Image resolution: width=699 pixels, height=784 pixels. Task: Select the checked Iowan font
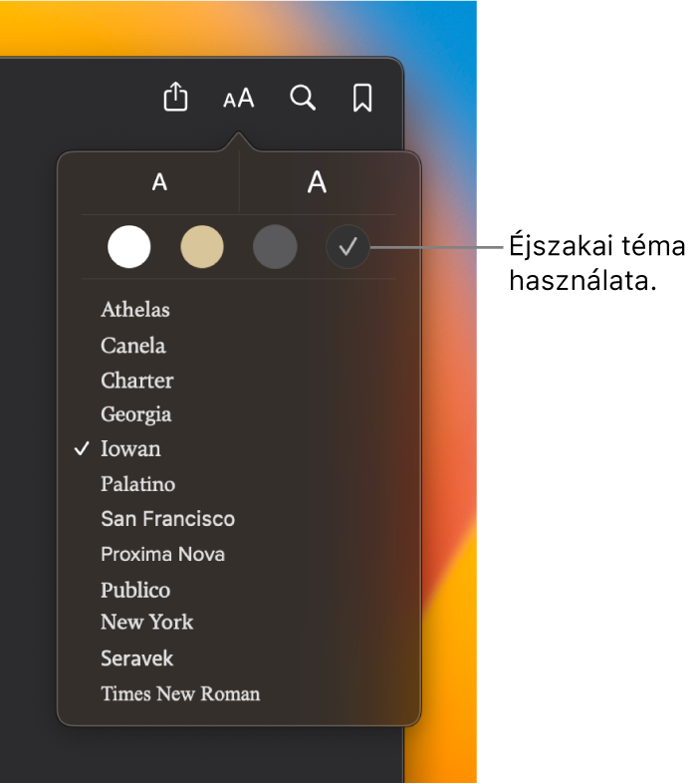click(x=130, y=449)
